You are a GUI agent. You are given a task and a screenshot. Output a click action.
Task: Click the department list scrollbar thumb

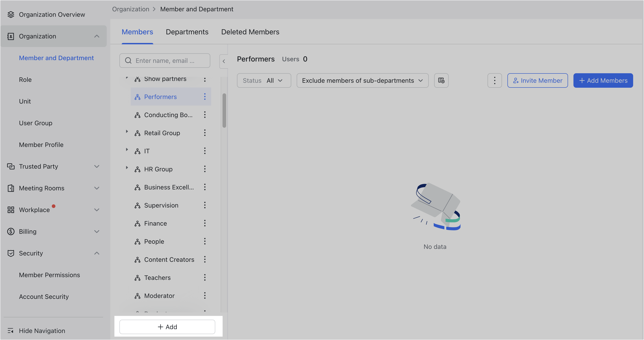coord(224,111)
